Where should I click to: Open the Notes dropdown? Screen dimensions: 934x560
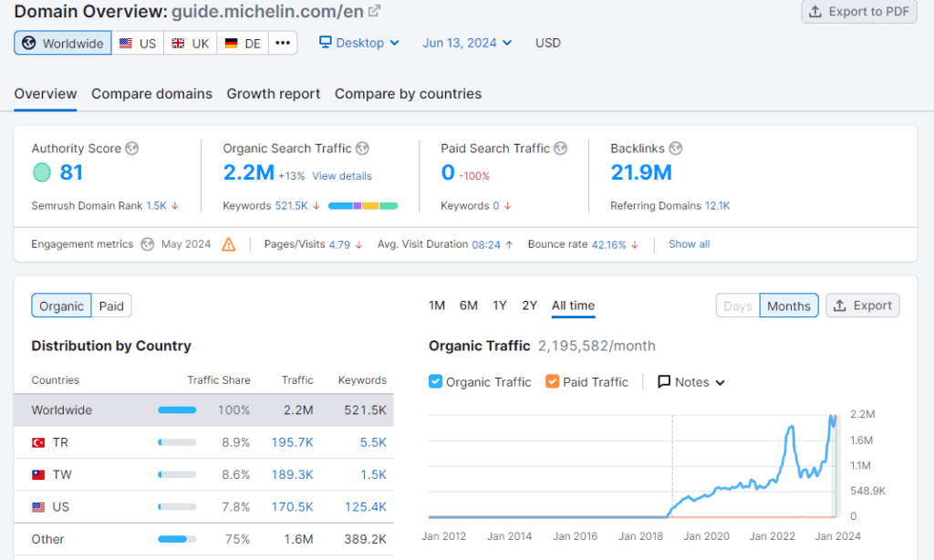(691, 382)
